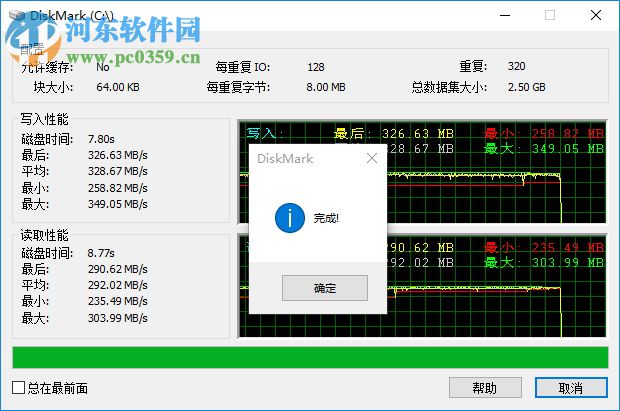The height and width of the screenshot is (411, 620).
Task: Click the red 最小 235.49 MB graph readout
Action: tap(544, 248)
